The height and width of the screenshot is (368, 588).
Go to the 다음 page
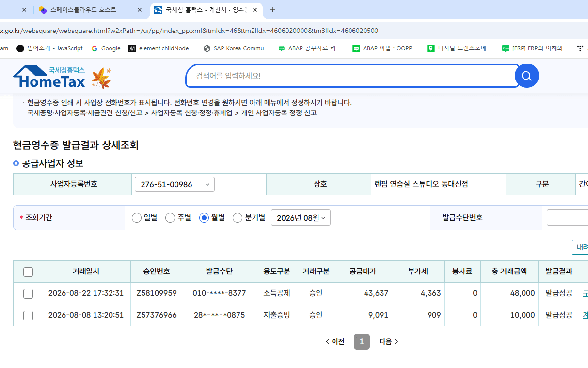click(389, 341)
